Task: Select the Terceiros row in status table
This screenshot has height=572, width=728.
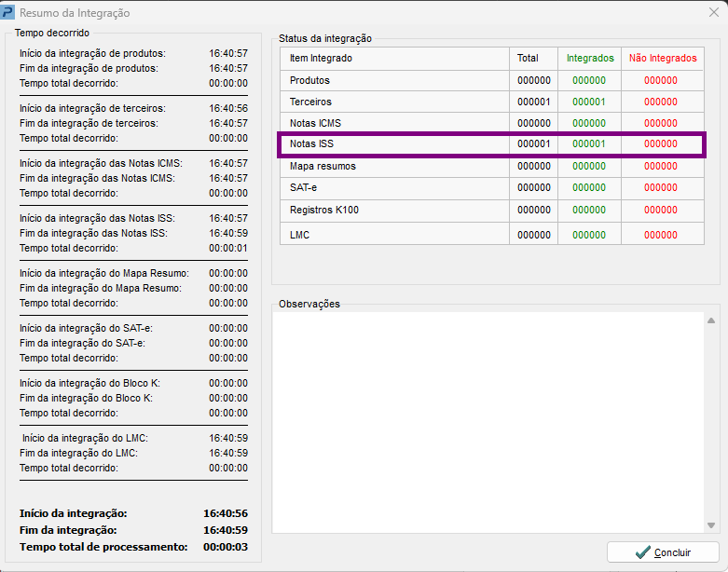Action: coord(491,102)
